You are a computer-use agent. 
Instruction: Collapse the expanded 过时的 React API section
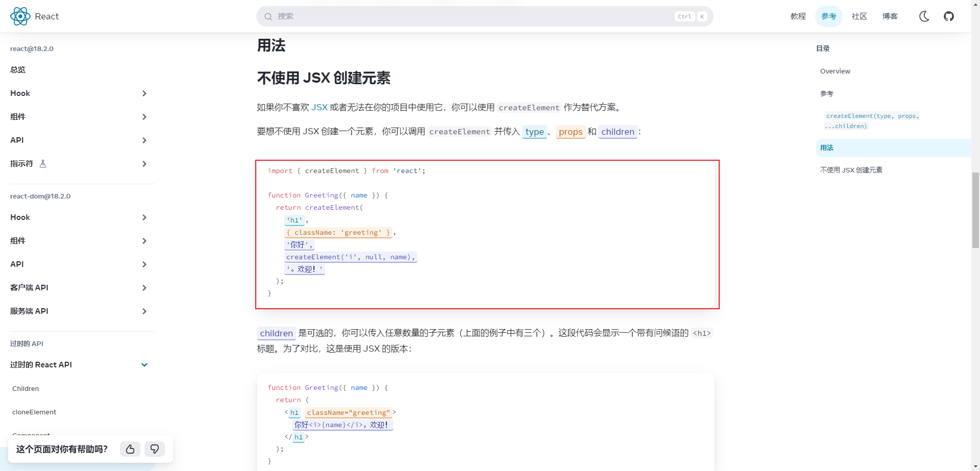[x=144, y=365]
